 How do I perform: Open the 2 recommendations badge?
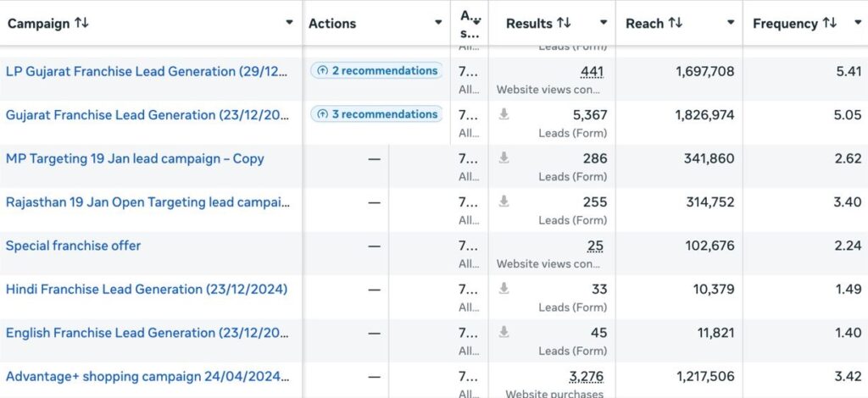click(376, 71)
